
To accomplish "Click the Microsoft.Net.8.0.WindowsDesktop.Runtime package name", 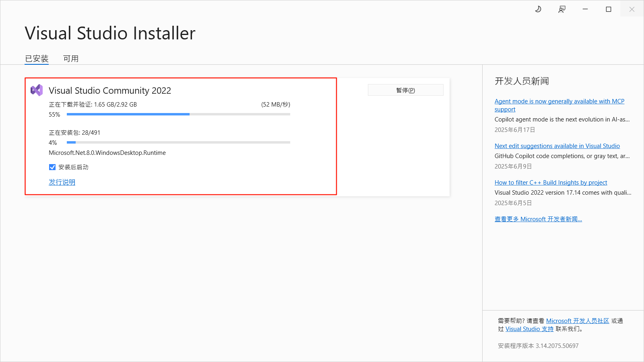I will (107, 152).
